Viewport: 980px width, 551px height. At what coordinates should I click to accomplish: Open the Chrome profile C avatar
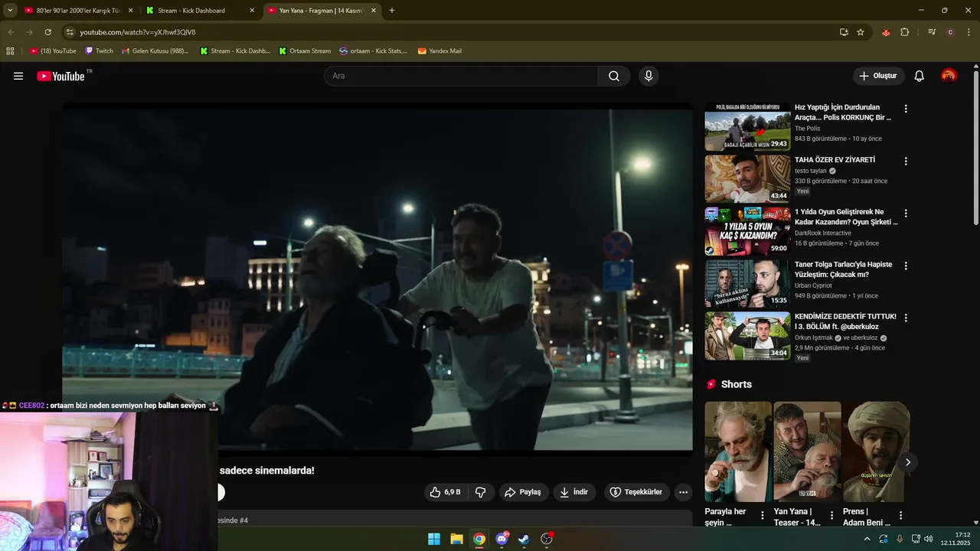pyautogui.click(x=950, y=32)
